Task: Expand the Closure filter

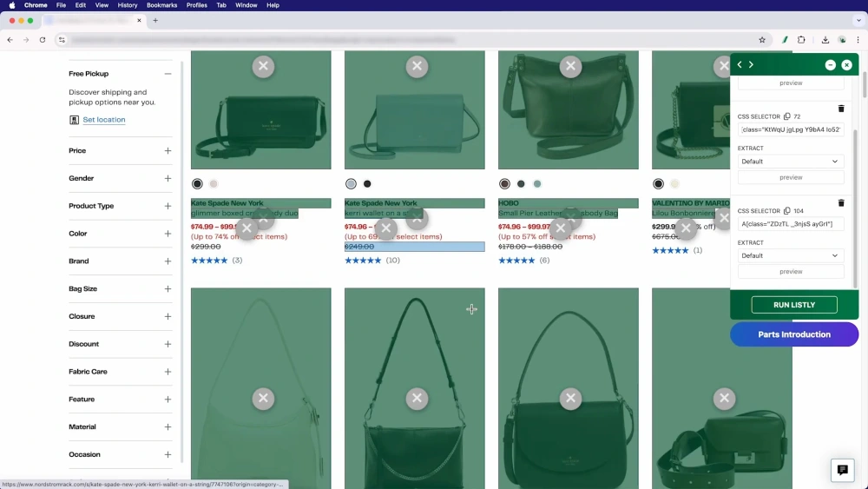Action: (168, 316)
